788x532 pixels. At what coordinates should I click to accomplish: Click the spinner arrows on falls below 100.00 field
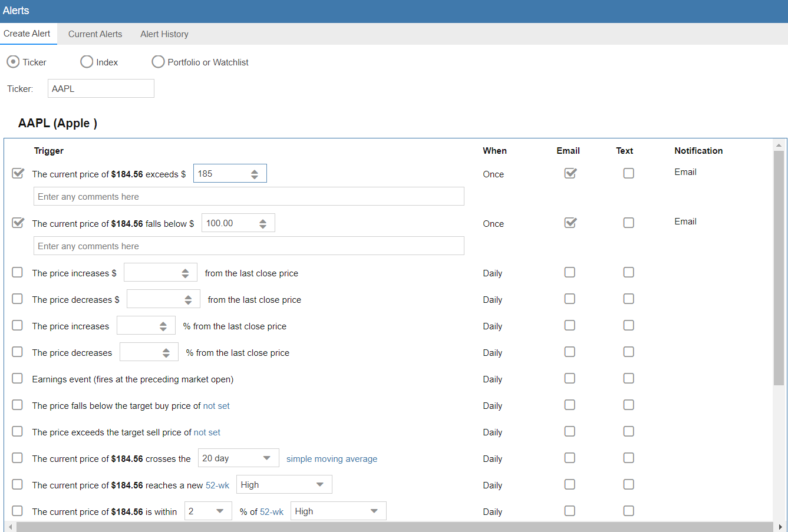coord(263,224)
